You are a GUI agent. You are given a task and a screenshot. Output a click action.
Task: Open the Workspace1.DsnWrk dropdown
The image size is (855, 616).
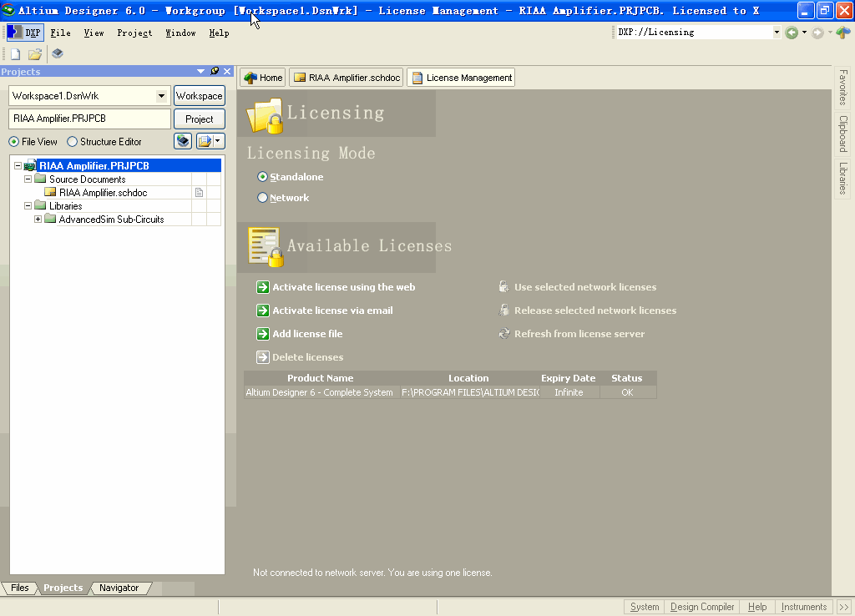(x=161, y=96)
